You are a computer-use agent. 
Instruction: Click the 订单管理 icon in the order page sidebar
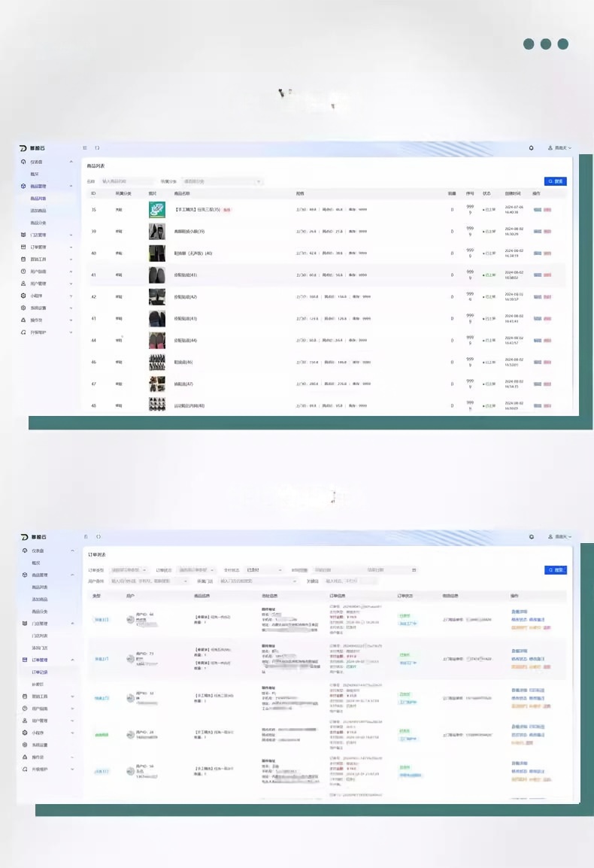pyautogui.click(x=23, y=660)
